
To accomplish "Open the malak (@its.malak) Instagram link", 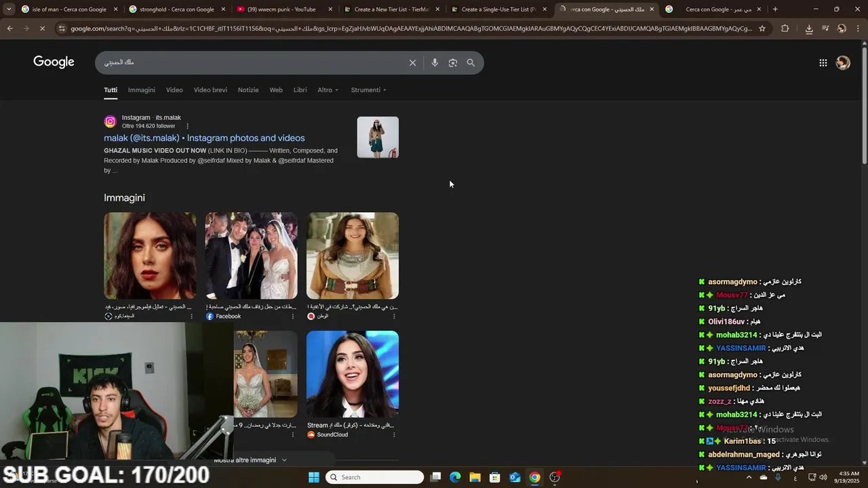I will (x=204, y=138).
